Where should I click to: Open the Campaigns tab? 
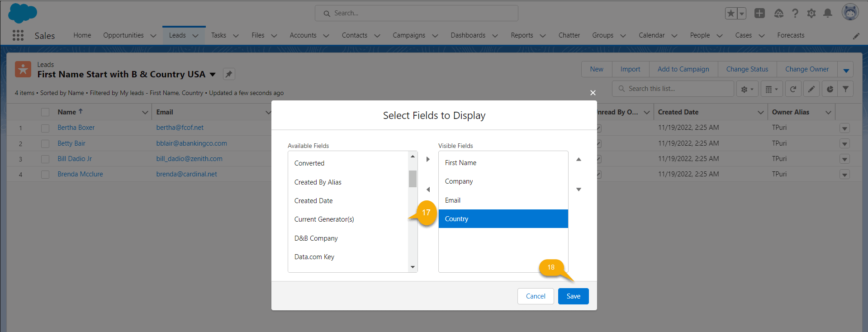[x=409, y=35]
